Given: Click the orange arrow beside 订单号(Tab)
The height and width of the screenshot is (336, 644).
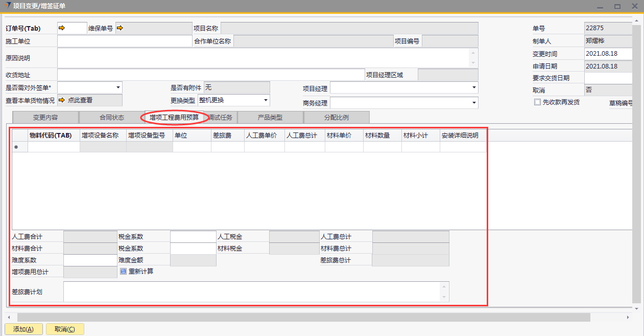Looking at the screenshot, I should tap(62, 28).
